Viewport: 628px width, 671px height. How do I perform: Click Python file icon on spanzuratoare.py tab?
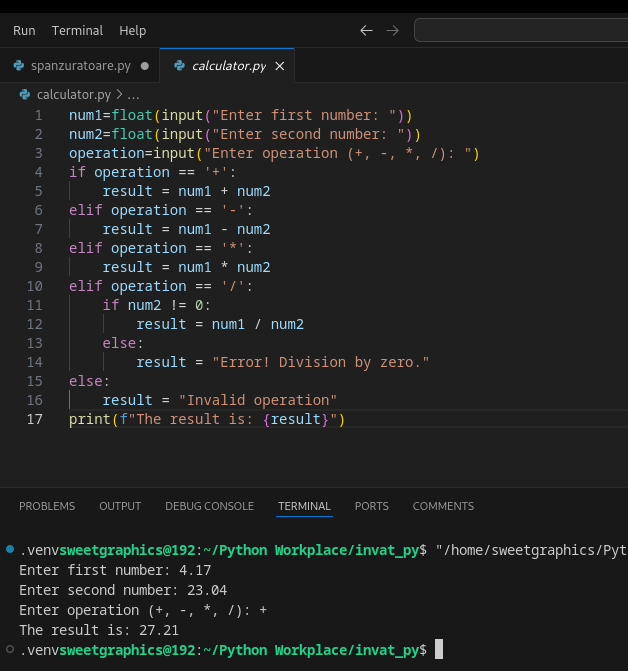pos(19,65)
